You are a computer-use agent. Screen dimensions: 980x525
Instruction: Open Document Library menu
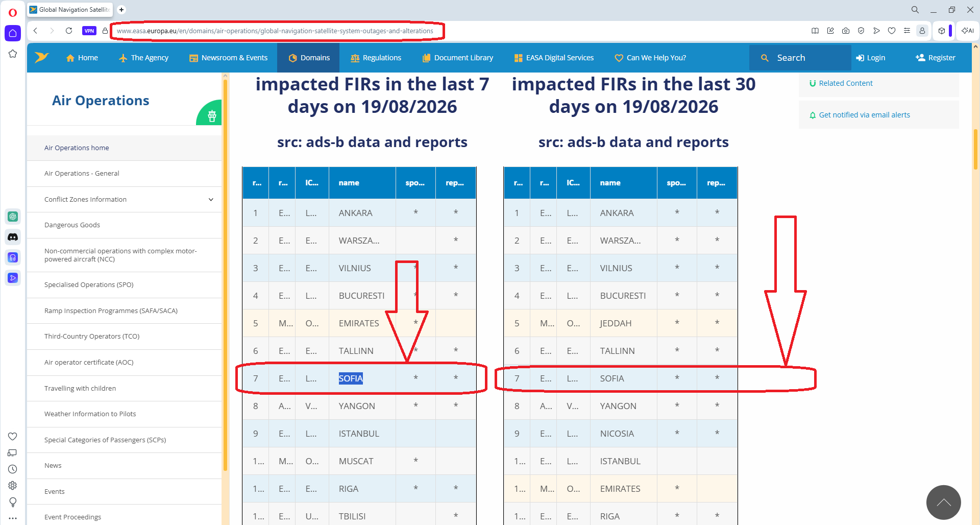click(458, 58)
